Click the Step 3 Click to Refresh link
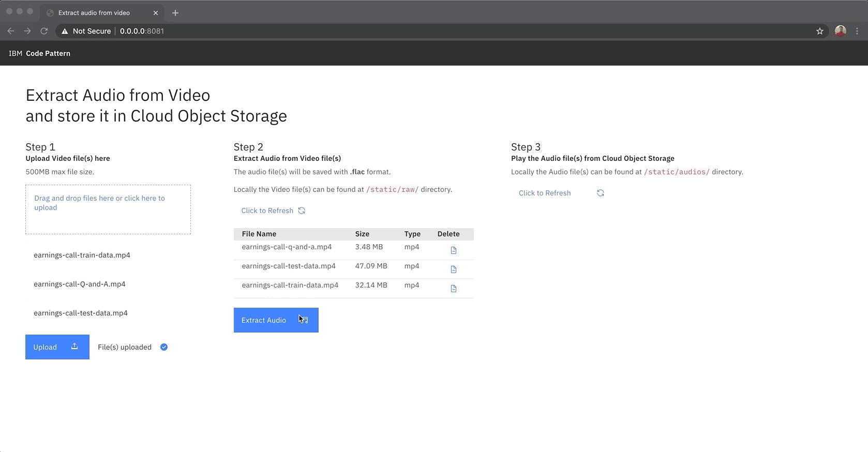 coord(545,193)
